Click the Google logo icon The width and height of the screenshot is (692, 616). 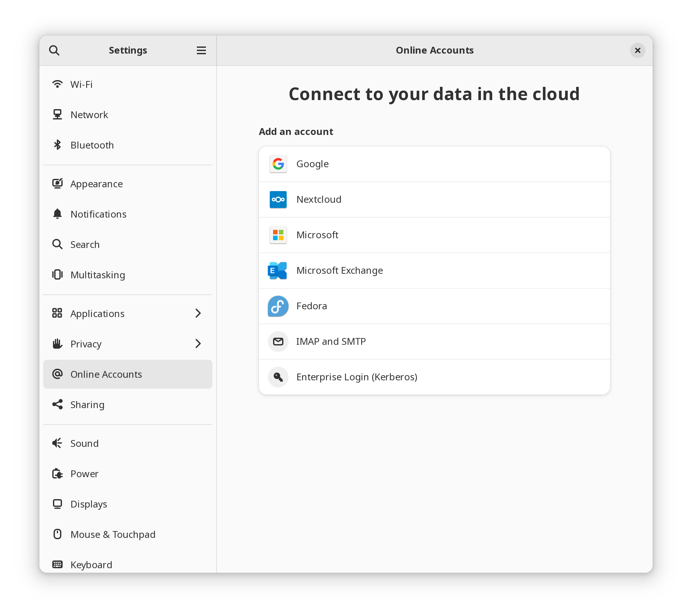278,164
